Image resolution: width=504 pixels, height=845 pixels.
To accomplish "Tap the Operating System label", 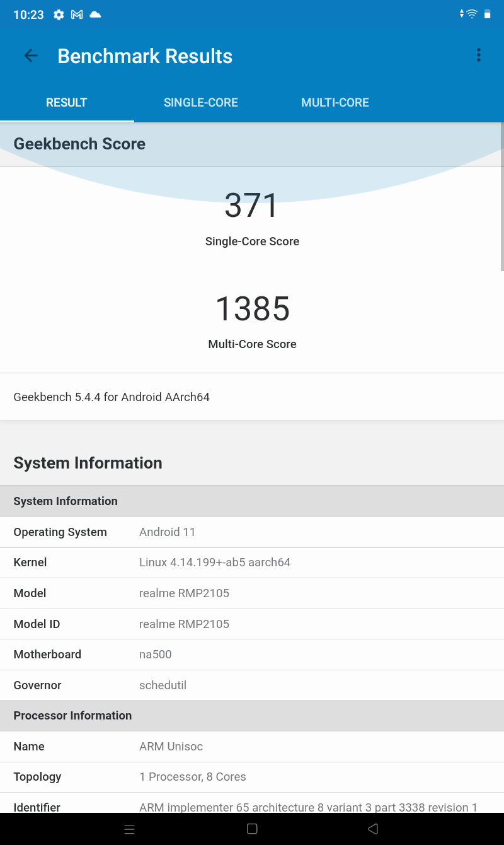I will click(60, 532).
